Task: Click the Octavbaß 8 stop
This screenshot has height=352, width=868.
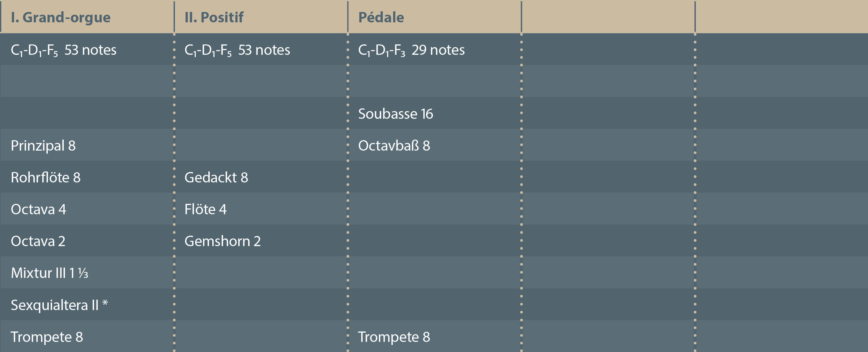Action: click(394, 145)
